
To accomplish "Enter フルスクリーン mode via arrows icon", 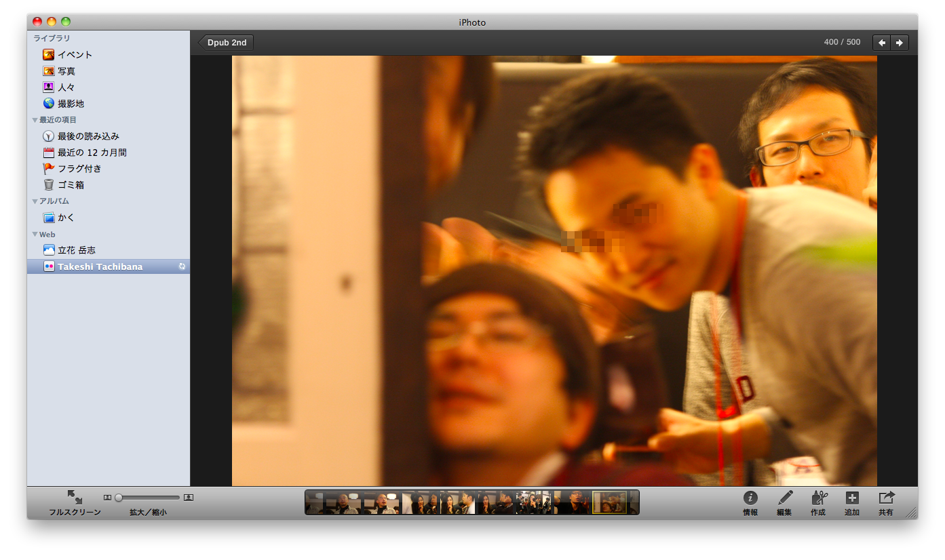I will (75, 497).
